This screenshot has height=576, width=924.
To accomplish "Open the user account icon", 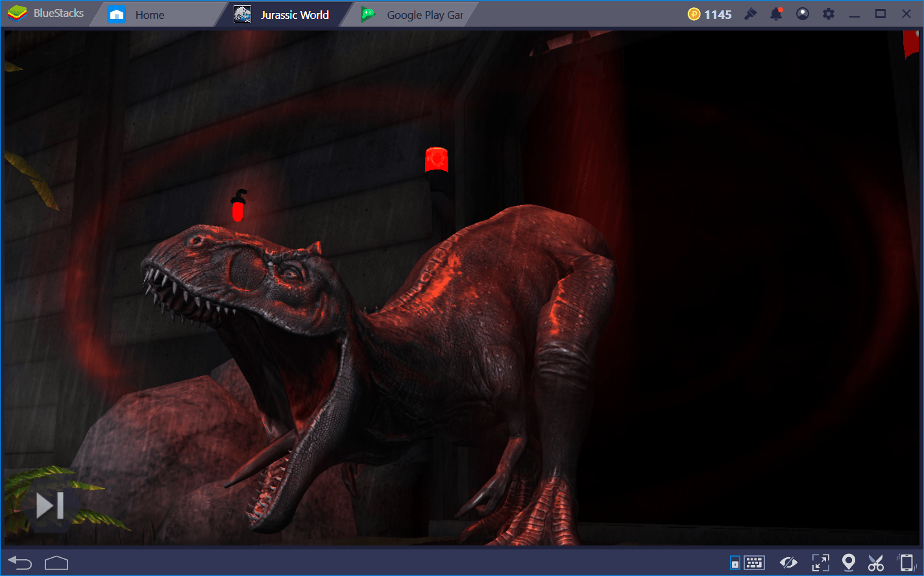I will (x=803, y=14).
